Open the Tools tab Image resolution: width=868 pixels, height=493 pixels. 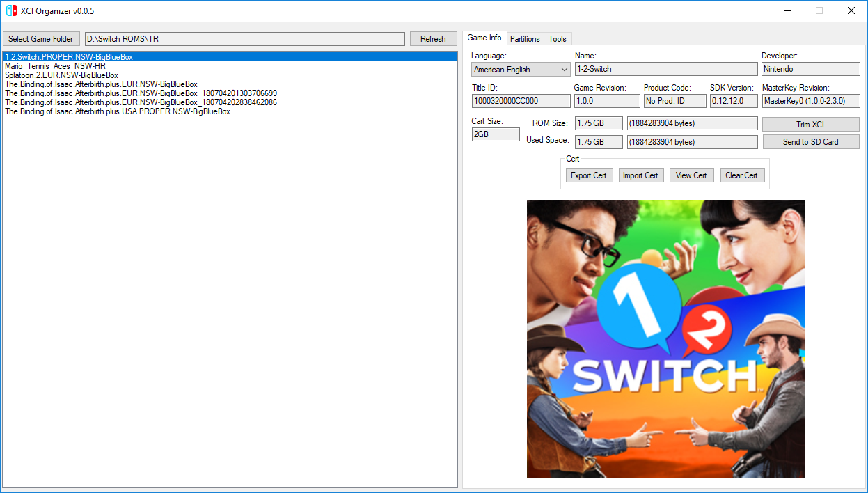pyautogui.click(x=558, y=39)
